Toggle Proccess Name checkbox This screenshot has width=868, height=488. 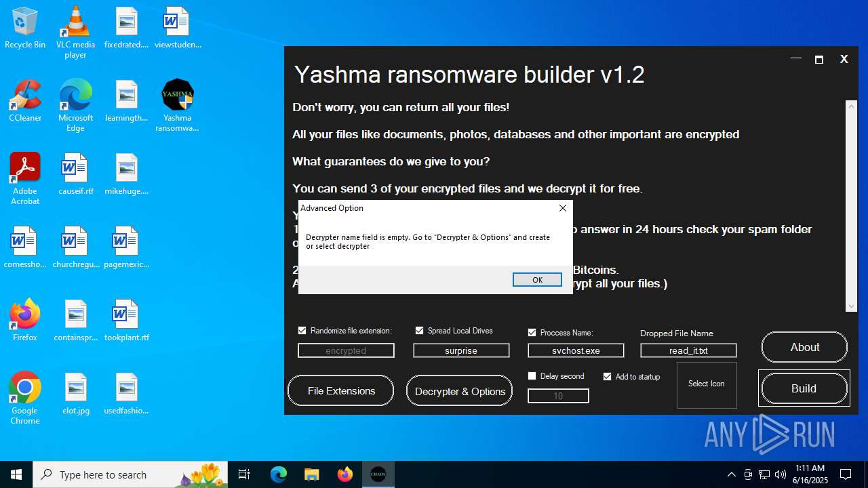tap(532, 333)
